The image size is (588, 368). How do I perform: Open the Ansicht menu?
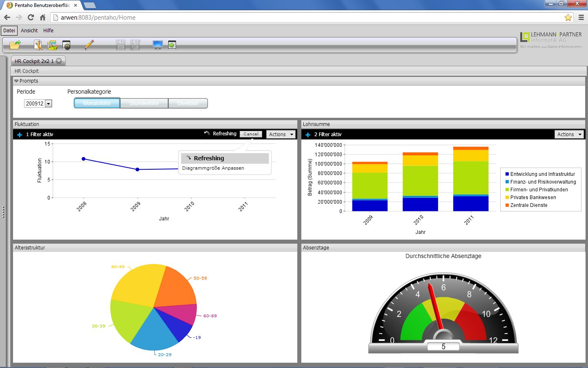click(29, 31)
